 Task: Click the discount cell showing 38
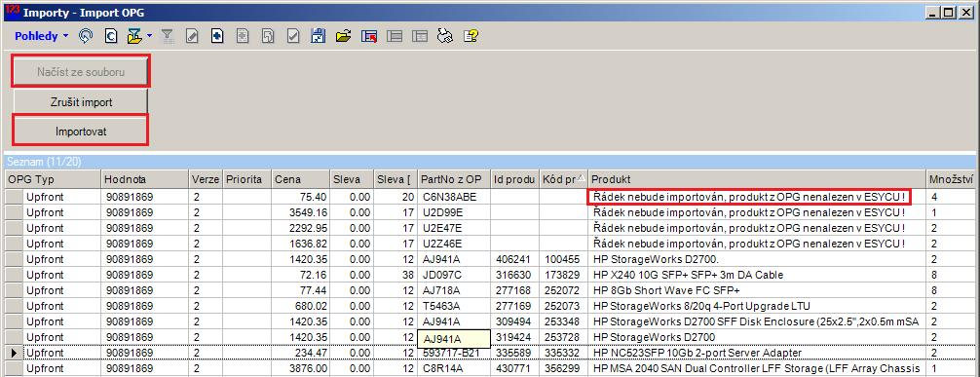click(396, 275)
